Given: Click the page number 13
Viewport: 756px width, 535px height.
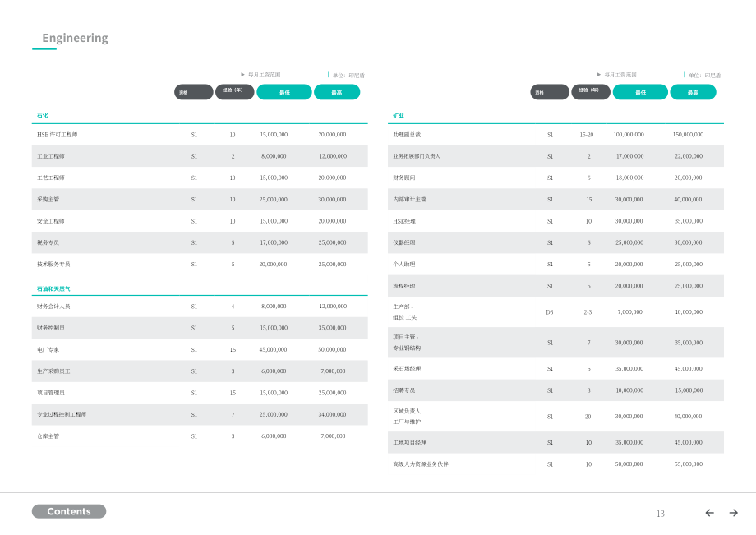Looking at the screenshot, I should pos(661,514).
